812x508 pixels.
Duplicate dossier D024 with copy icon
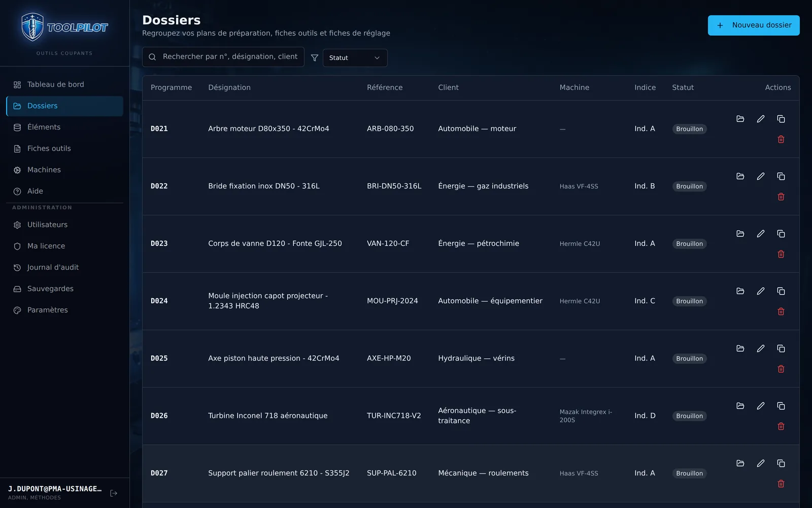click(781, 291)
